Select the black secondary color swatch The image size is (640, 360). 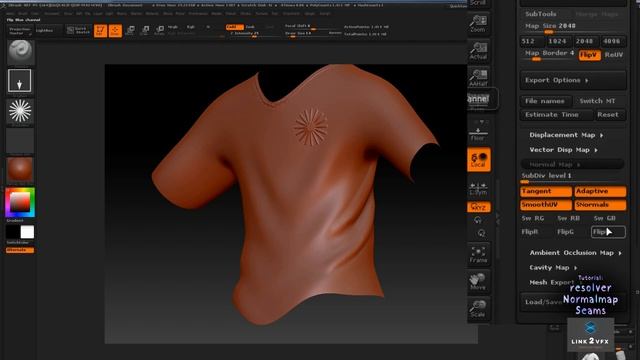(x=13, y=232)
